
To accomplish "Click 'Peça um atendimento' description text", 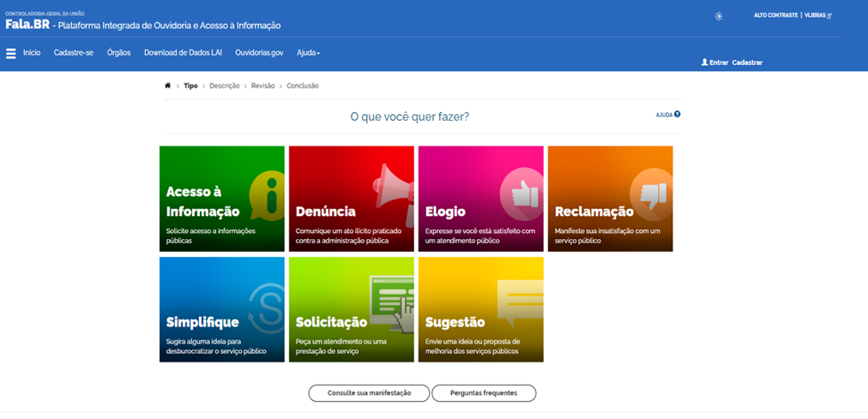I will (x=341, y=346).
